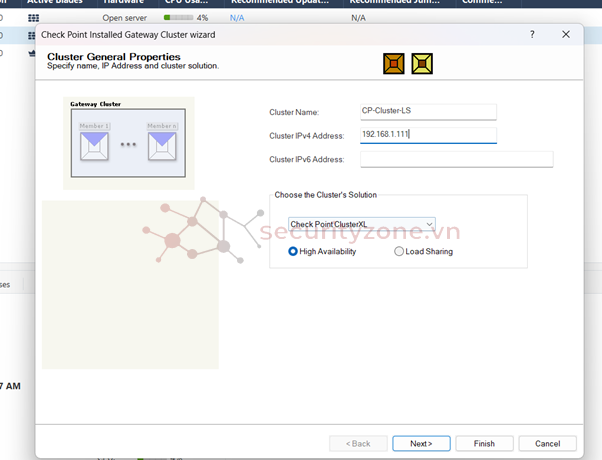Screen dimensions: 602x460
Task: Click the Cluster IPv4 Address field
Action: click(x=428, y=135)
